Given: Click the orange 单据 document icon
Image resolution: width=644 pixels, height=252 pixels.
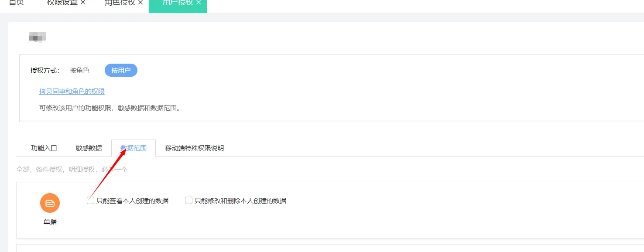Looking at the screenshot, I should pos(50,203).
